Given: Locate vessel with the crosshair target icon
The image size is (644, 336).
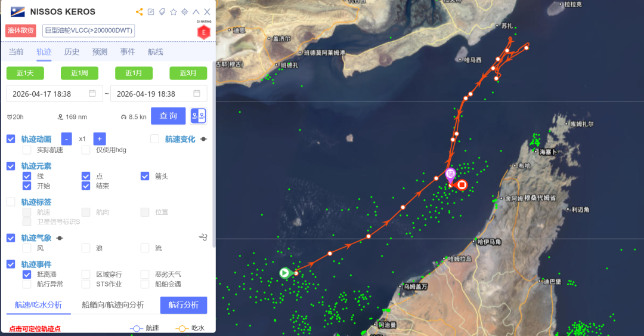Looking at the screenshot, I should click(184, 12).
